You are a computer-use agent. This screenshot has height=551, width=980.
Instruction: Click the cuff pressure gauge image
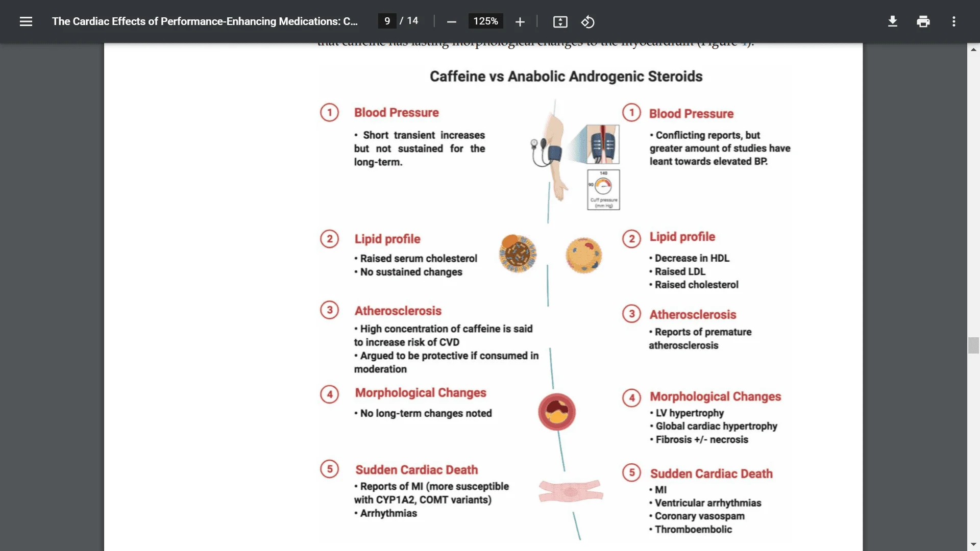603,189
